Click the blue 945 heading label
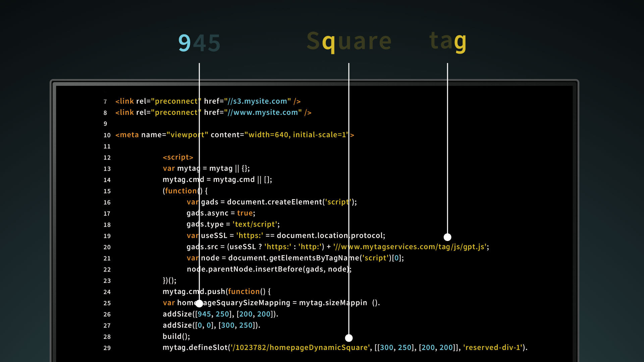This screenshot has height=362, width=644. click(x=199, y=43)
